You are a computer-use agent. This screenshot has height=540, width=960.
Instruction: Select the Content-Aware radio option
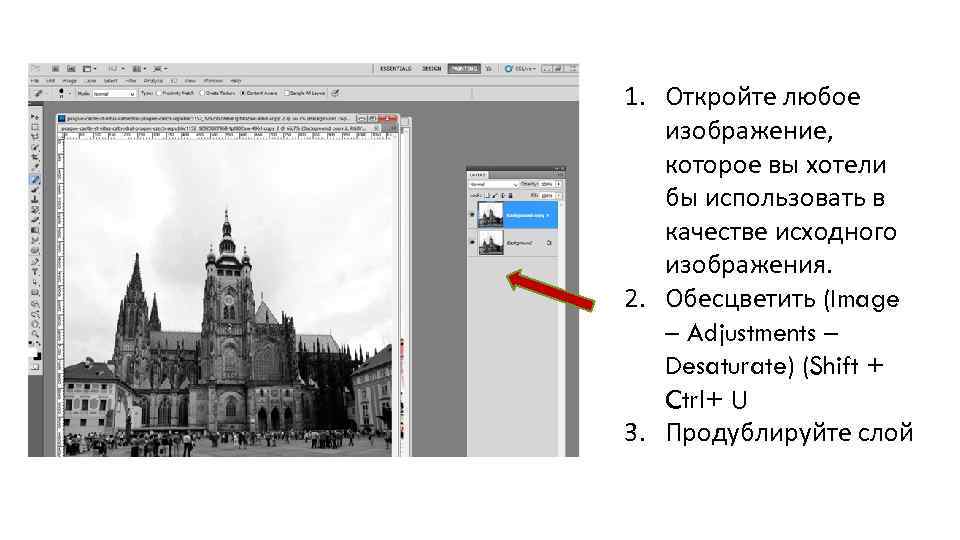click(242, 93)
